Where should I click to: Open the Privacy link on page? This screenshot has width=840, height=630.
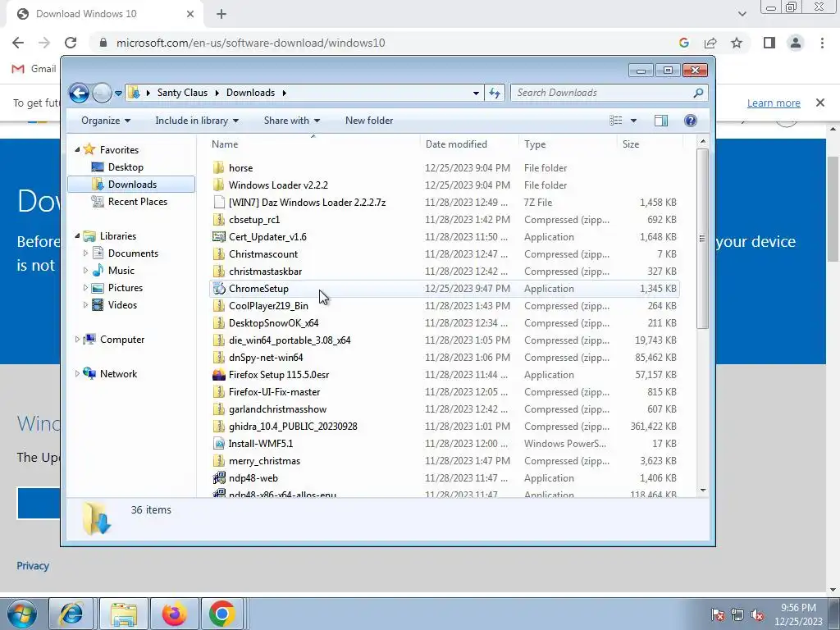click(x=33, y=566)
